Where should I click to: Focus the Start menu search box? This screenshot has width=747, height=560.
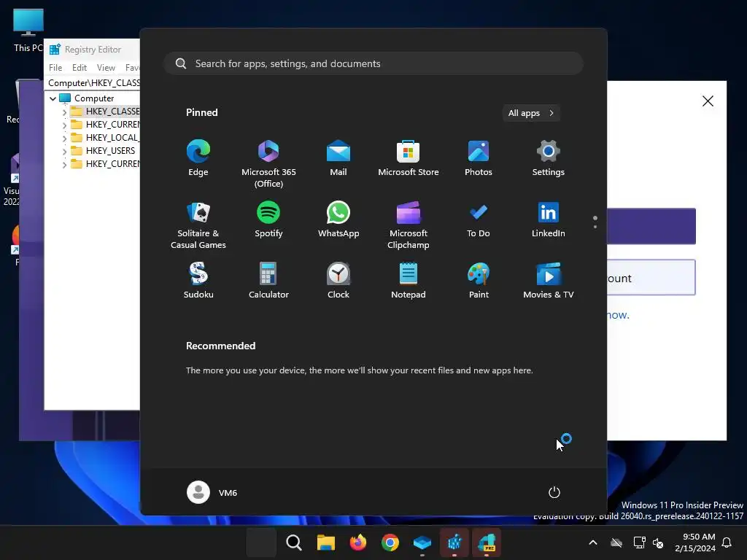373,63
